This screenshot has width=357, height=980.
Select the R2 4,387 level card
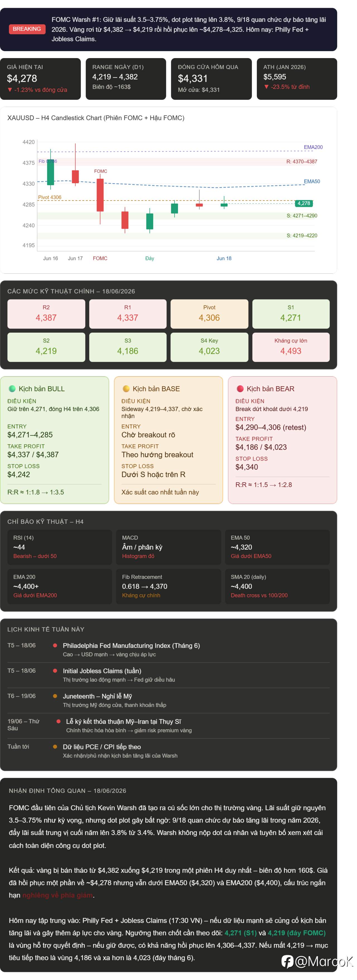click(x=46, y=314)
